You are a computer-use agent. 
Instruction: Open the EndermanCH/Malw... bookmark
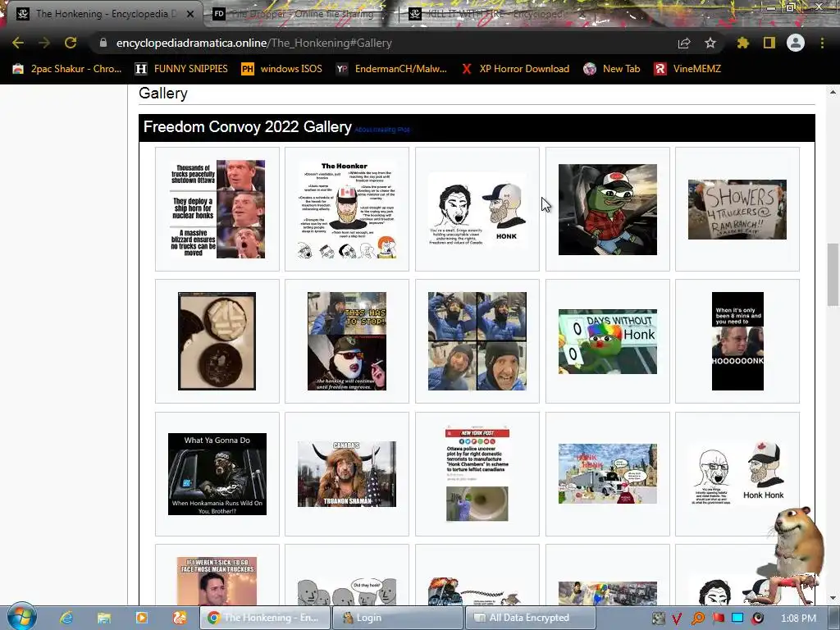[391, 69]
